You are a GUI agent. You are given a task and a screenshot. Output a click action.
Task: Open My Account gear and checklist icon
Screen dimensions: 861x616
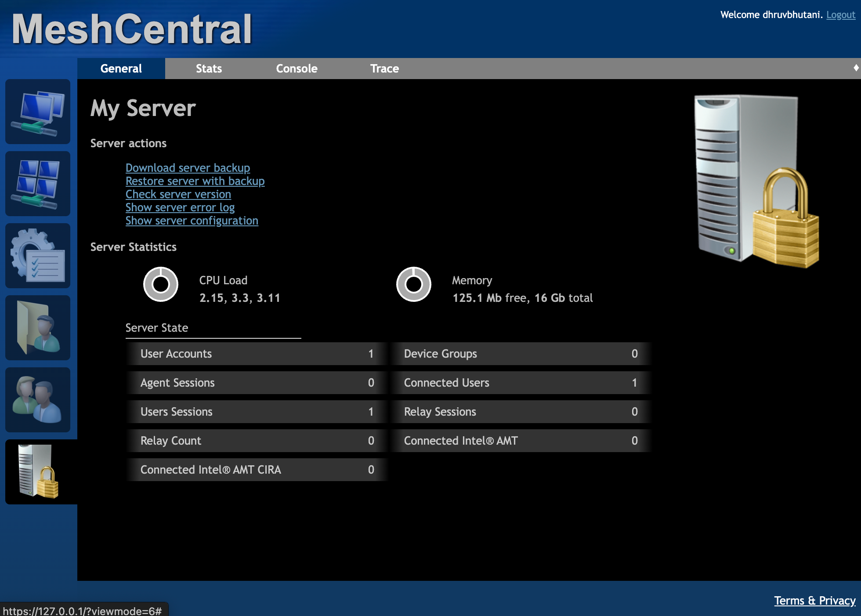click(x=38, y=256)
